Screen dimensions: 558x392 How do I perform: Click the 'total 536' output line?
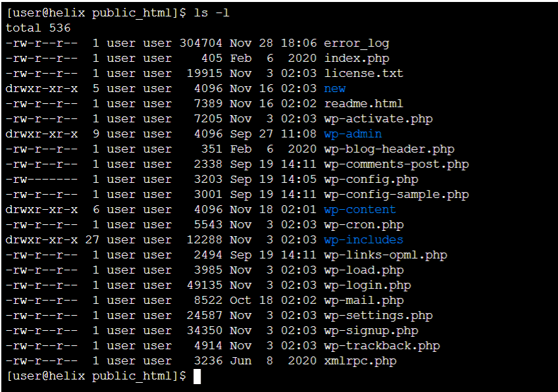(x=38, y=28)
